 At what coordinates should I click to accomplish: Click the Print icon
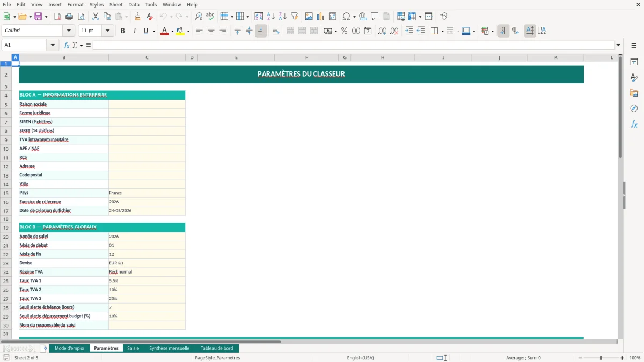(69, 17)
